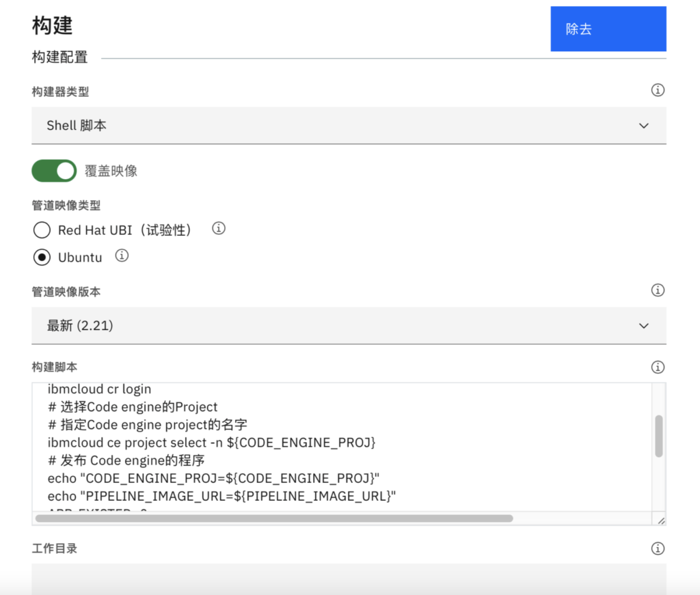The image size is (700, 595).
Task: Select the Ubuntu radio button
Action: (42, 258)
